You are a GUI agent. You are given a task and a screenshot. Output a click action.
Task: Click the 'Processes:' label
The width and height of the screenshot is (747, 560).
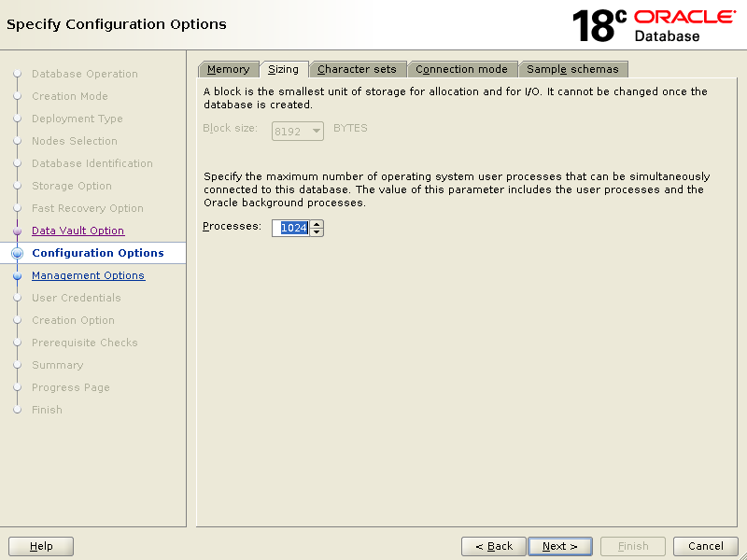[x=232, y=226]
